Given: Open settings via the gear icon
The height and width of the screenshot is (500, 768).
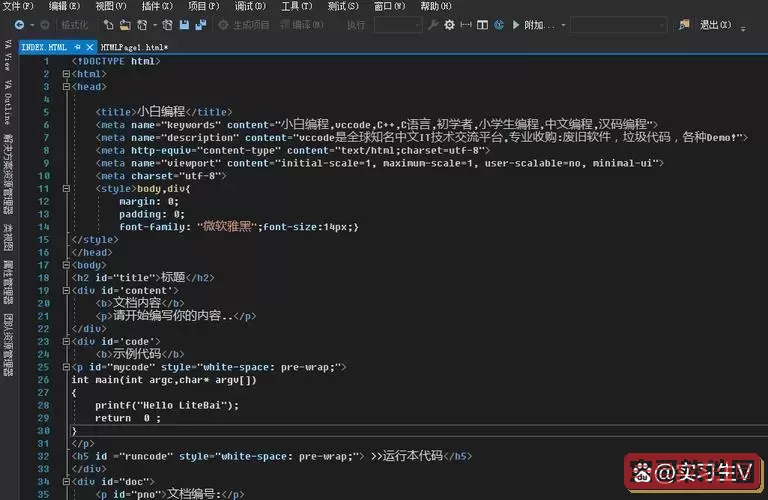Looking at the screenshot, I should coord(449,24).
